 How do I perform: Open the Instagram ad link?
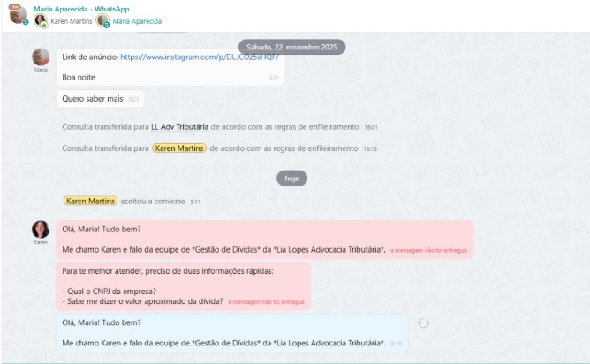point(200,57)
